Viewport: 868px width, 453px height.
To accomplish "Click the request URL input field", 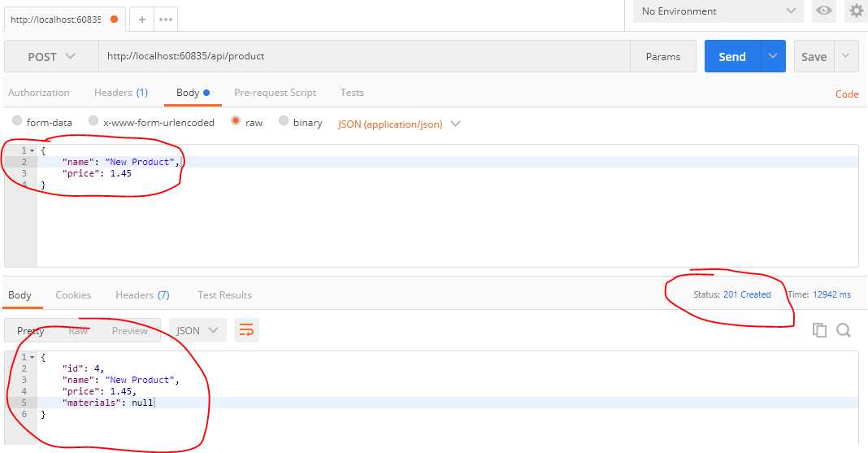I will pos(364,56).
